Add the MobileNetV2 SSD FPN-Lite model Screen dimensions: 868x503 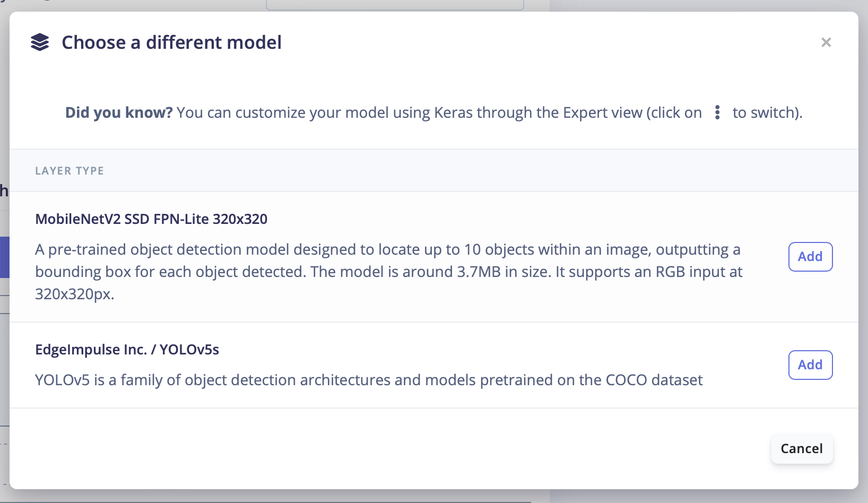coord(810,257)
